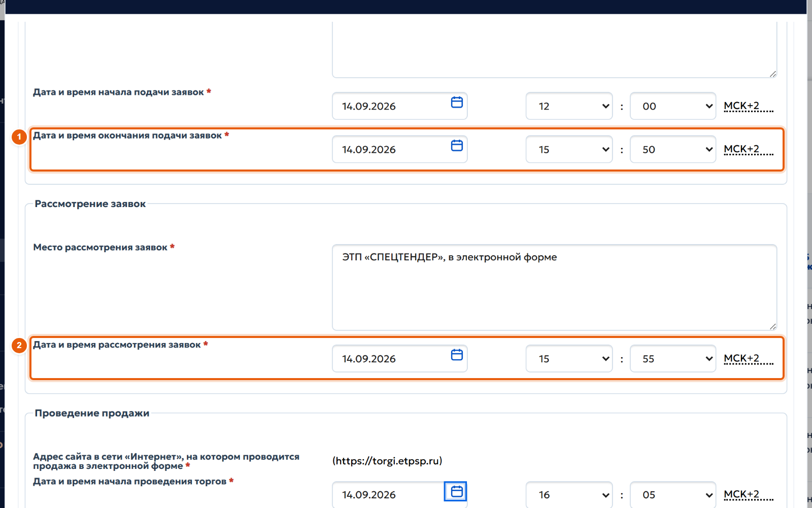812x508 pixels.
Task: Expand hour dropdown for application review time
Action: tap(569, 358)
